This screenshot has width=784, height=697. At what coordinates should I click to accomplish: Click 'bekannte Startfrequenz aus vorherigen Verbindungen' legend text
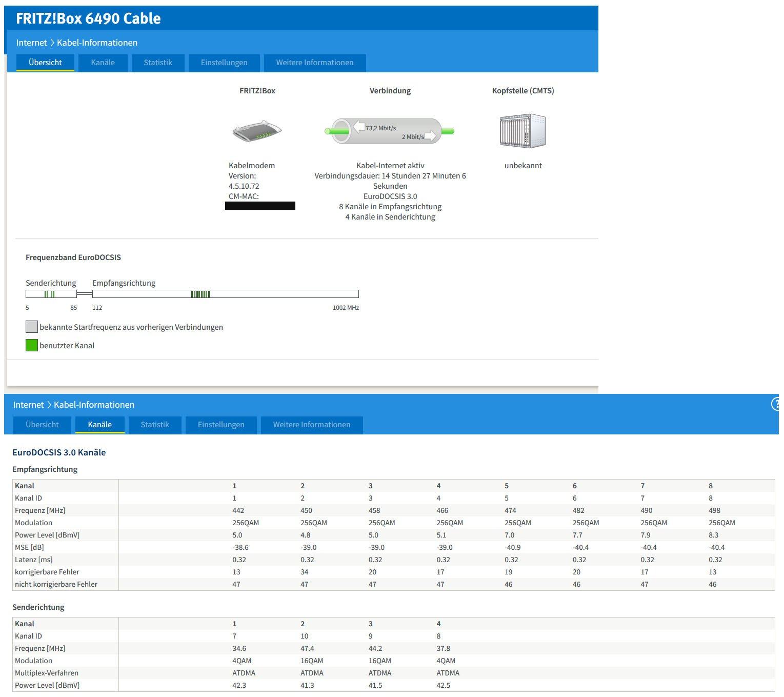tap(131, 327)
